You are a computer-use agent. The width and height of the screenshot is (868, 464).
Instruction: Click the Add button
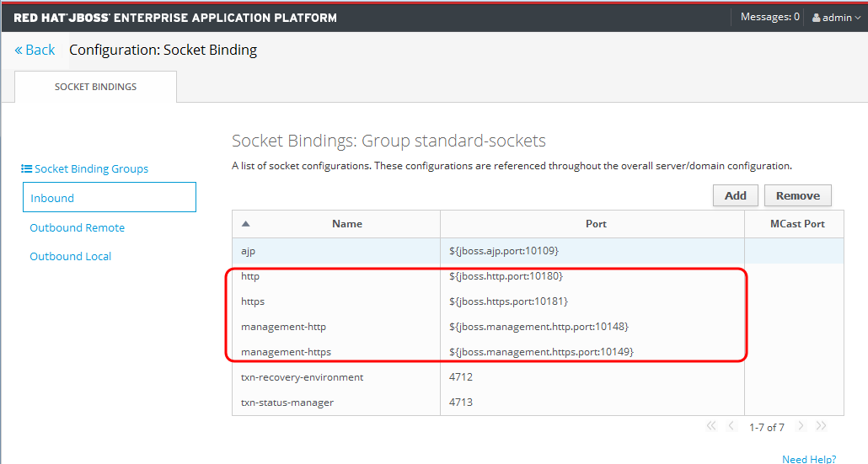[x=735, y=195]
